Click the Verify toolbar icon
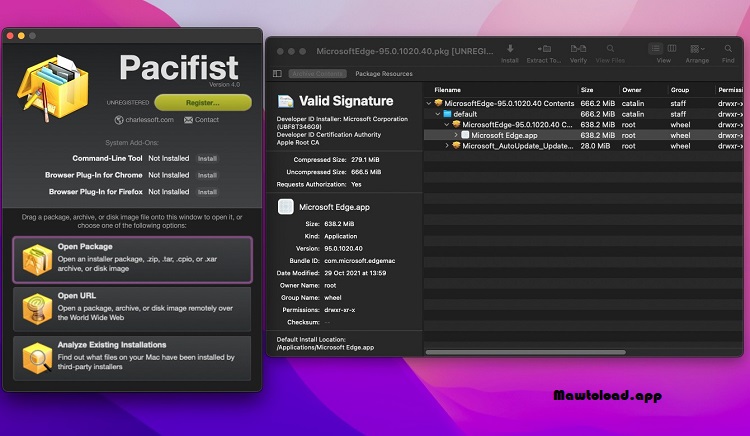 pyautogui.click(x=578, y=48)
